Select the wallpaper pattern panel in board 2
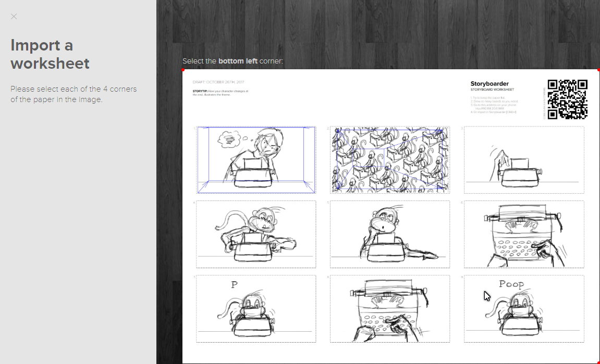The image size is (600, 364). coord(390,160)
